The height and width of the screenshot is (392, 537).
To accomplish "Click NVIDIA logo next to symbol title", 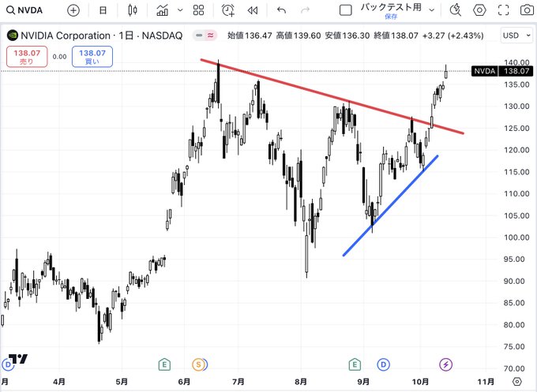I will (13, 35).
